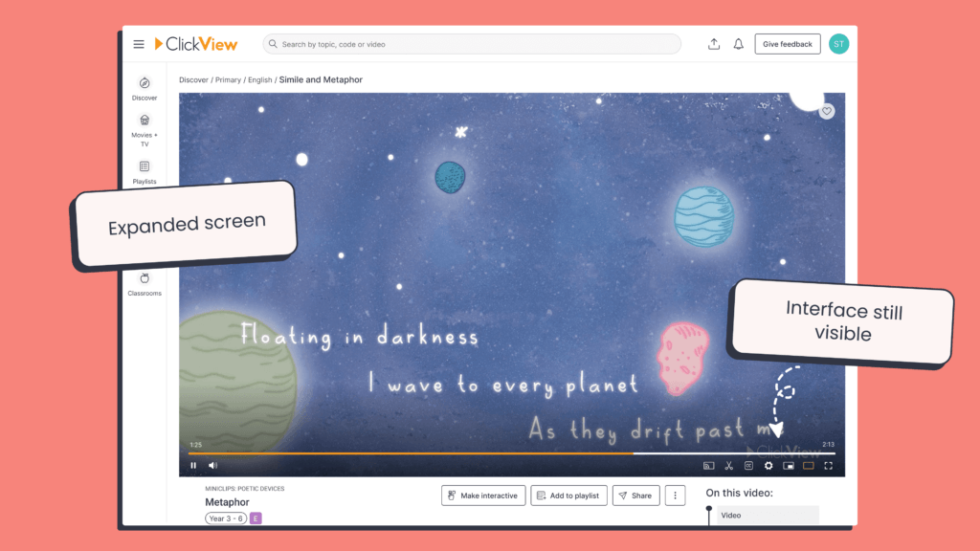This screenshot has width=980, height=551.
Task: Click the Share button
Action: click(x=635, y=496)
